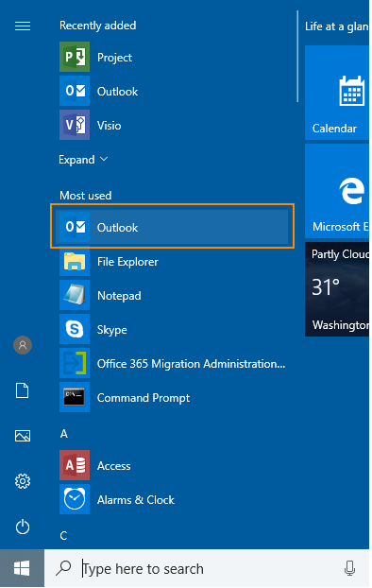Image resolution: width=372 pixels, height=588 pixels.
Task: Expand the Recently added list
Action: [x=83, y=160]
